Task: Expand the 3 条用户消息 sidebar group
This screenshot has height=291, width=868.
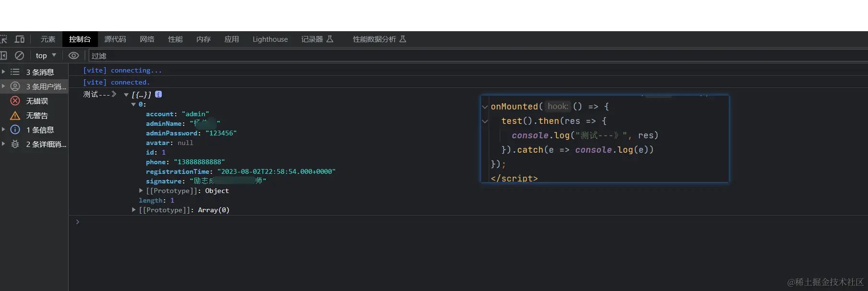Action: coord(3,86)
